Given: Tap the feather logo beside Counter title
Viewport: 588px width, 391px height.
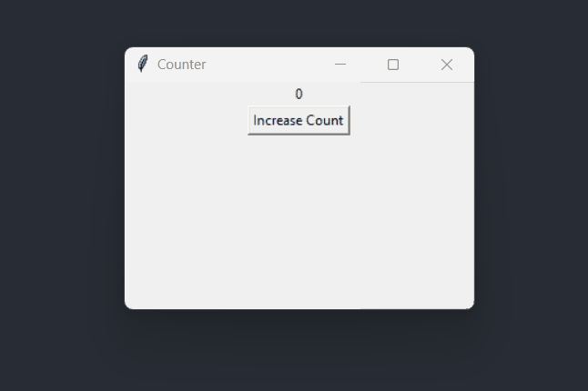Looking at the screenshot, I should click(x=143, y=64).
